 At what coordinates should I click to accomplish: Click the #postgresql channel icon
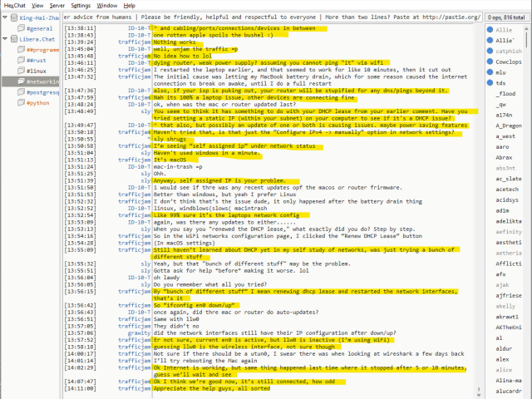tap(22, 92)
